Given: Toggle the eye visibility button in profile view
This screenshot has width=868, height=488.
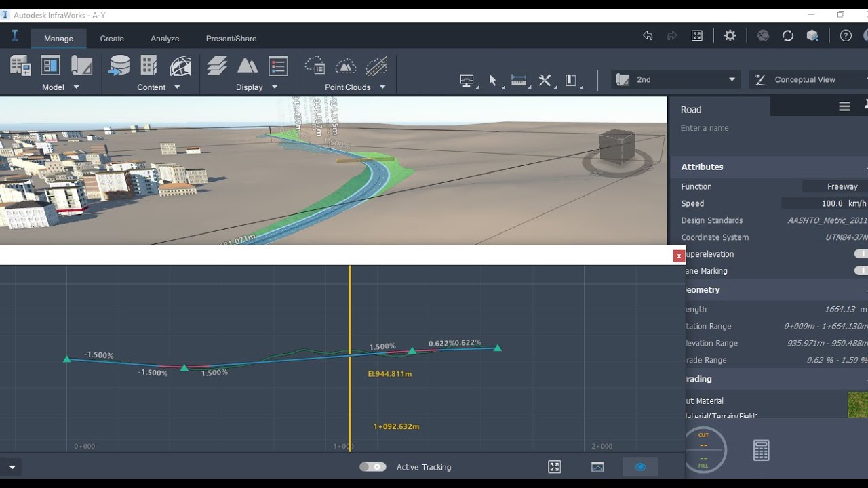Looking at the screenshot, I should tap(640, 467).
